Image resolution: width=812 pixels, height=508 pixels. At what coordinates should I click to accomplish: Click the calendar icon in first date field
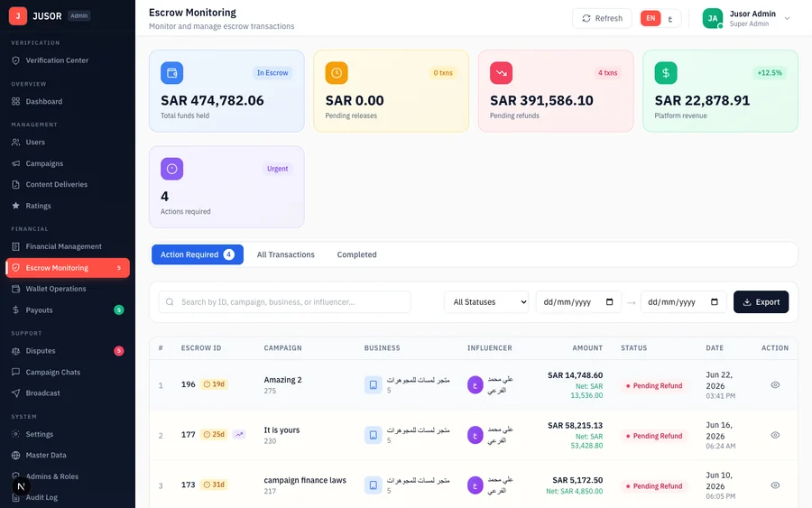[610, 302]
